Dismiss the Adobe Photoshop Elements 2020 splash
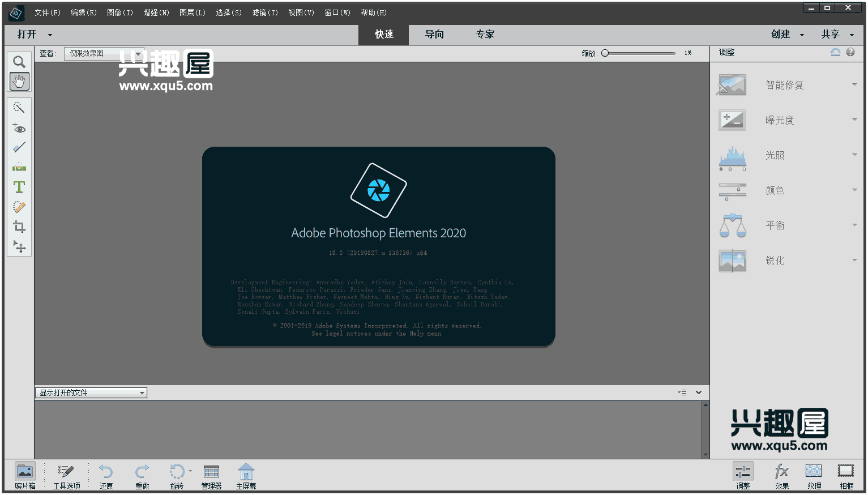This screenshot has height=495, width=868. 378,247
